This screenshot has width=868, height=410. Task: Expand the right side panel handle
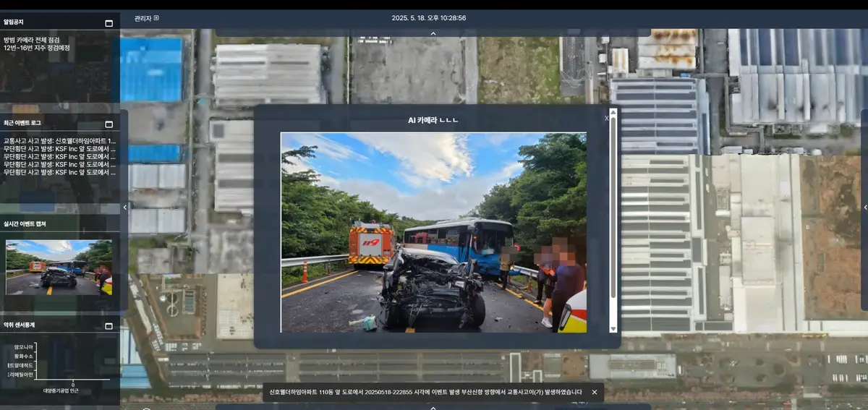[864, 208]
